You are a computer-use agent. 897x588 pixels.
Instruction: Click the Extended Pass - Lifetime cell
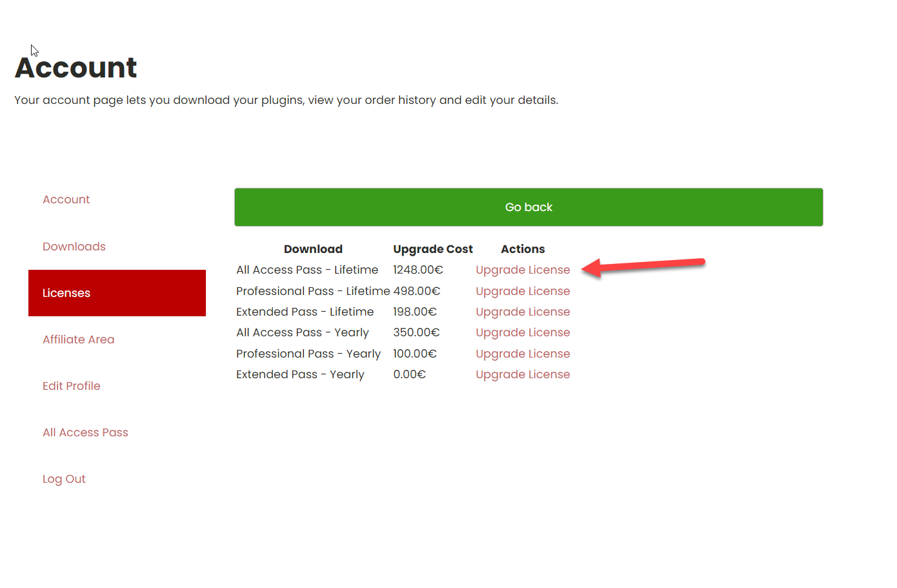tap(305, 312)
